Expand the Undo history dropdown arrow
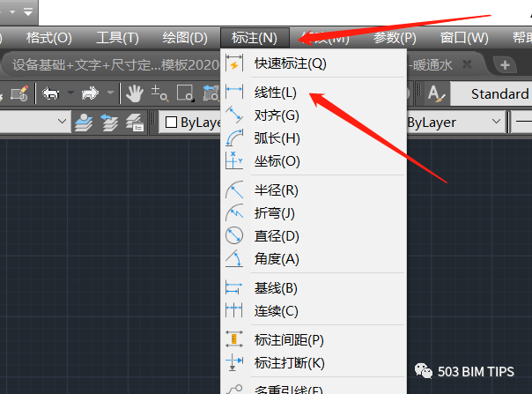This screenshot has height=394, width=532. 70,93
